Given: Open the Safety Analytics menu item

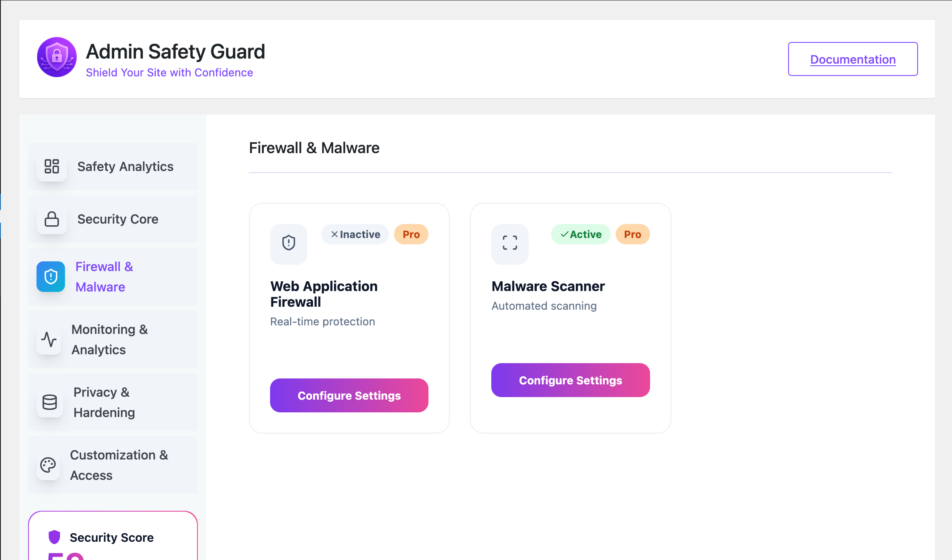Looking at the screenshot, I should [125, 166].
